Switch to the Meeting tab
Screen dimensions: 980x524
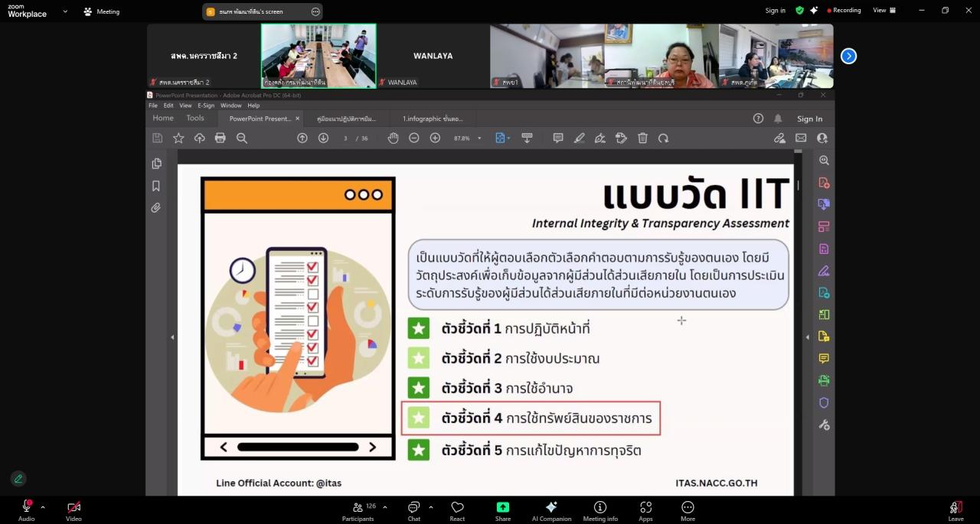[101, 11]
